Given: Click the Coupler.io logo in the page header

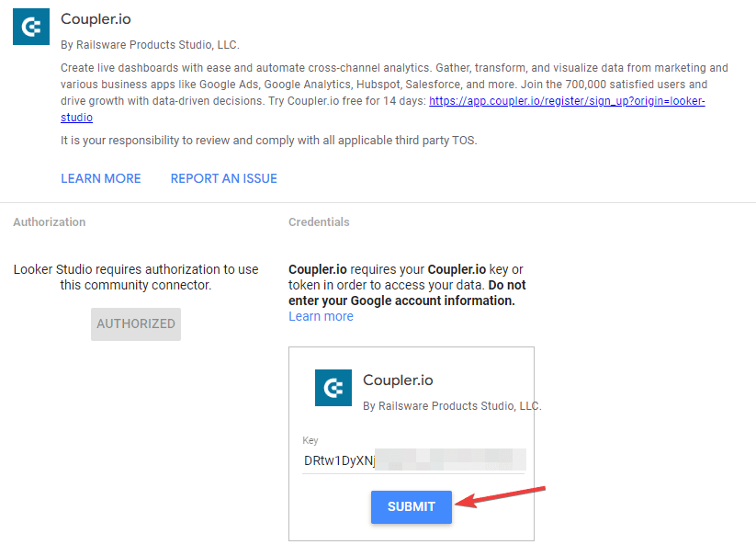Looking at the screenshot, I should point(31,27).
